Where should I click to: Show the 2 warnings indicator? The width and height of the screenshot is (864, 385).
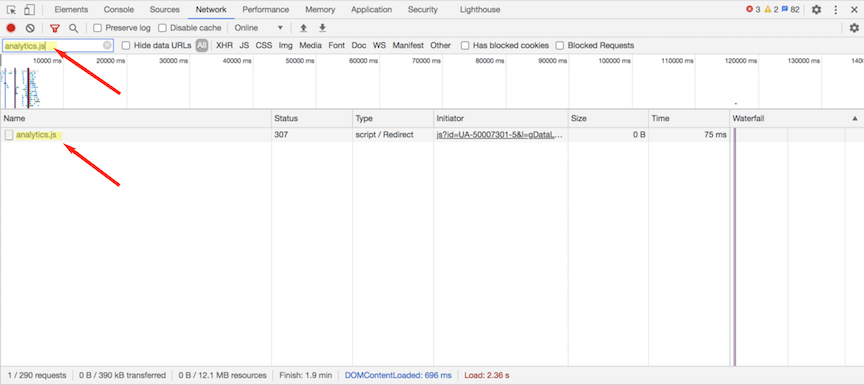coord(771,9)
